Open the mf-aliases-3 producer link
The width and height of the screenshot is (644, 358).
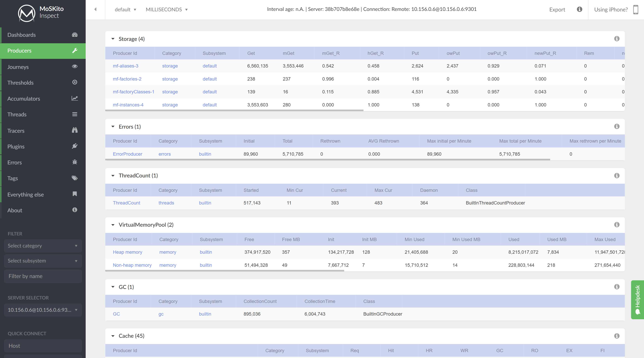(x=126, y=66)
